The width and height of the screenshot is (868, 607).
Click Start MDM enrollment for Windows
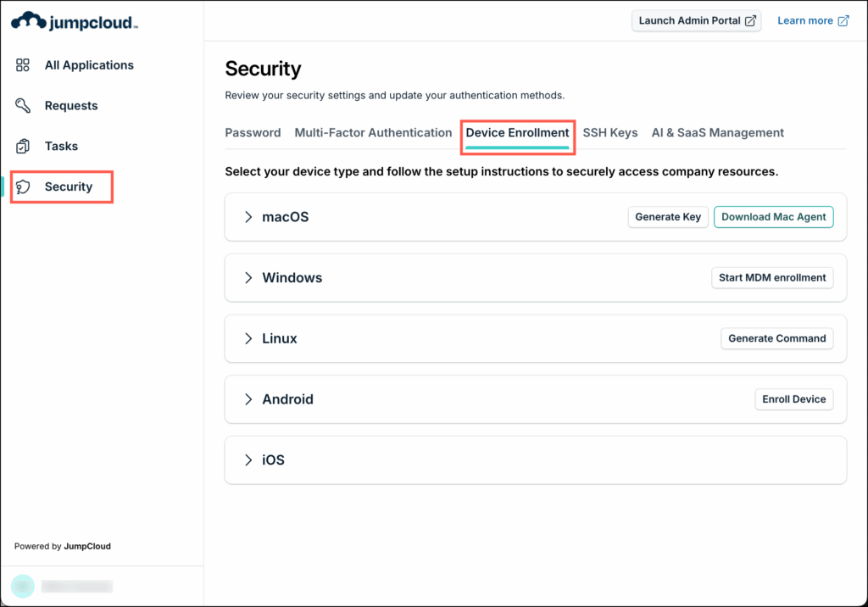(x=772, y=278)
